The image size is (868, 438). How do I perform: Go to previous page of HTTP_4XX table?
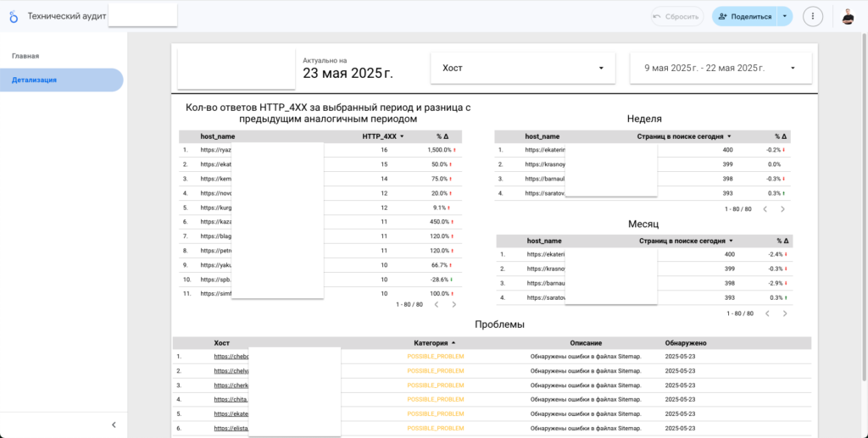[437, 305]
